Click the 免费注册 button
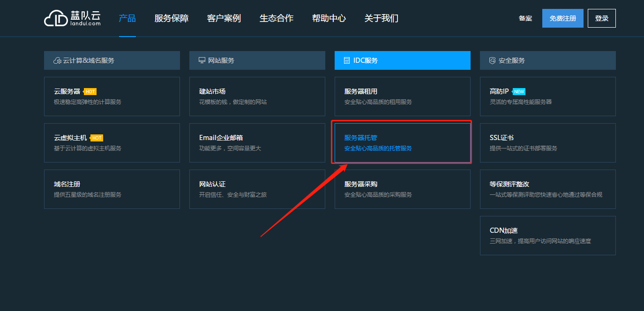Image resolution: width=644 pixels, height=311 pixels. [x=563, y=18]
